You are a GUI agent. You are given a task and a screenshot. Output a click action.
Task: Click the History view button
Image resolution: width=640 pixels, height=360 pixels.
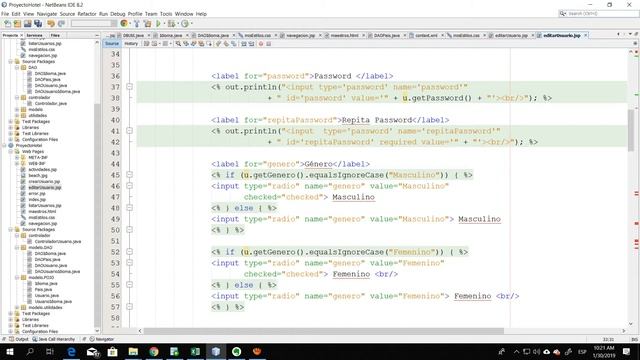click(131, 44)
